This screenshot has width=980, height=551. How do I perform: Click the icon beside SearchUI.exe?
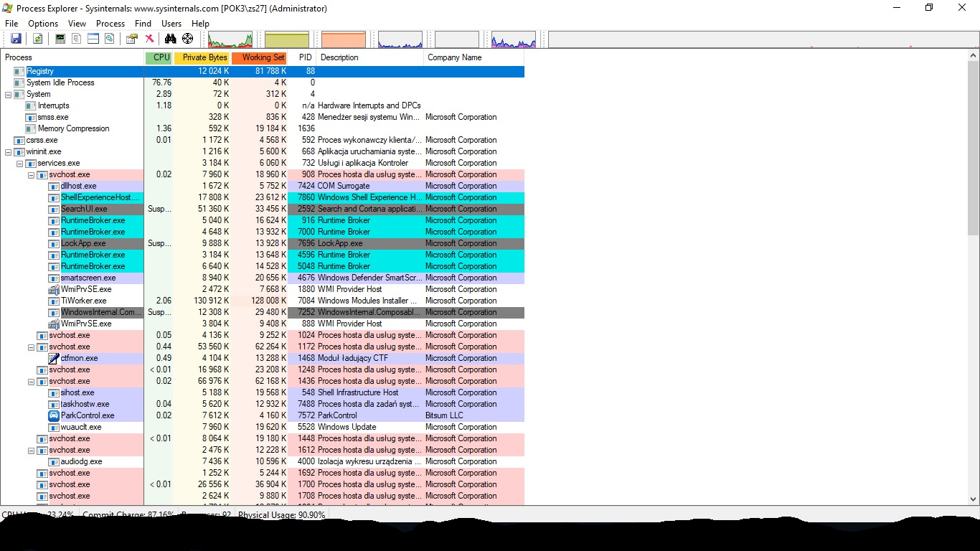[54, 209]
